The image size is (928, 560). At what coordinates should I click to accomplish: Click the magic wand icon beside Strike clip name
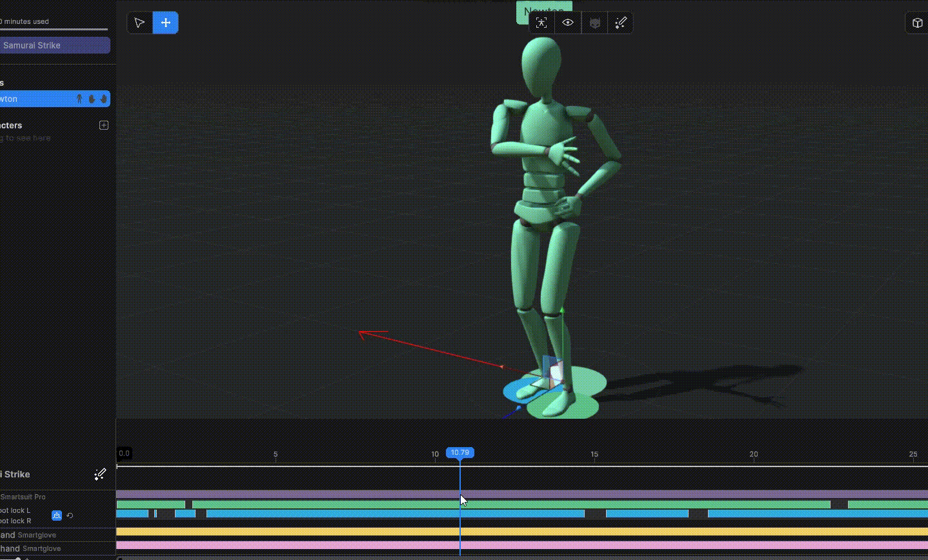[x=100, y=475]
